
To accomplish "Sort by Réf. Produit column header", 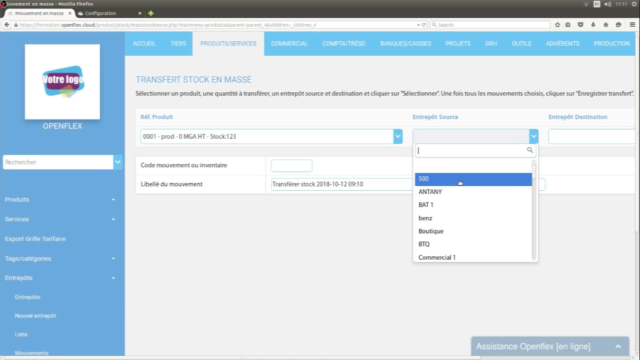I will pos(156,117).
